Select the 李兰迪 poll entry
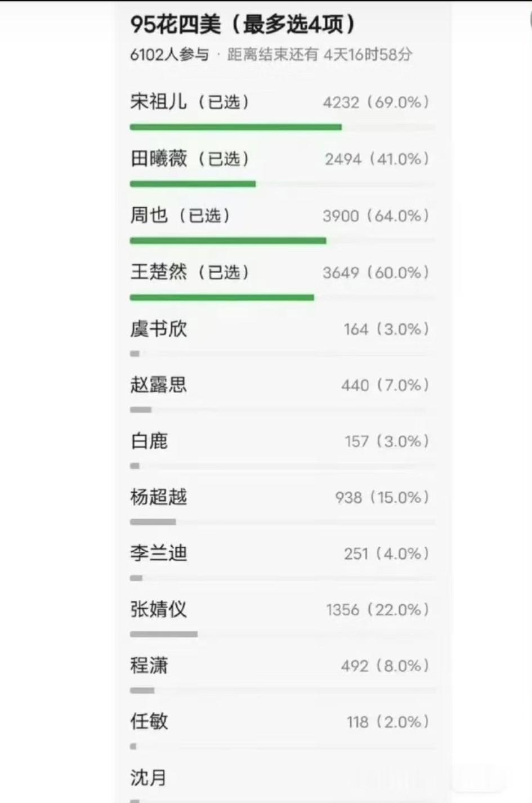Image resolution: width=532 pixels, height=803 pixels. pyautogui.click(x=281, y=562)
